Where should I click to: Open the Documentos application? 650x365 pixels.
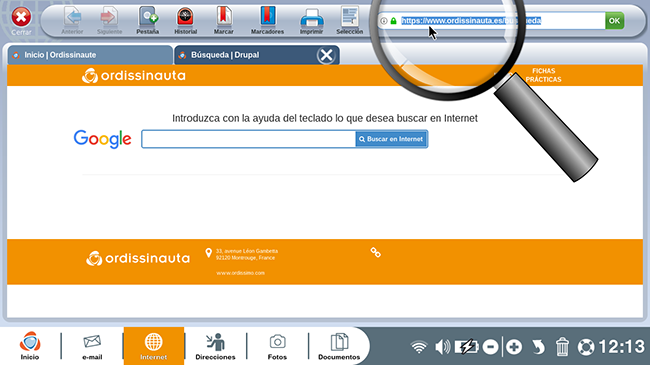pyautogui.click(x=339, y=346)
